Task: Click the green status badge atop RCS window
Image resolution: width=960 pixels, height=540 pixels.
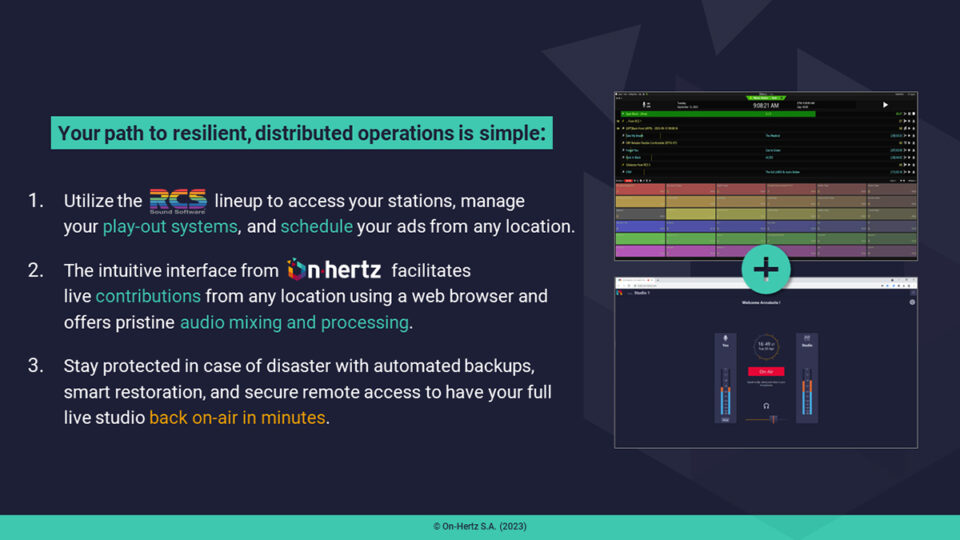Action: point(765,97)
